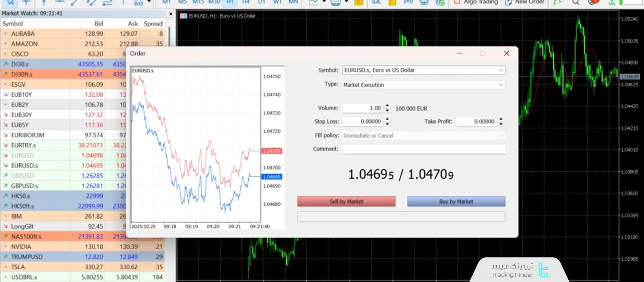Viewport: 644px width, 282px height.
Task: Click the search magnifier icon
Action: coord(576,2)
